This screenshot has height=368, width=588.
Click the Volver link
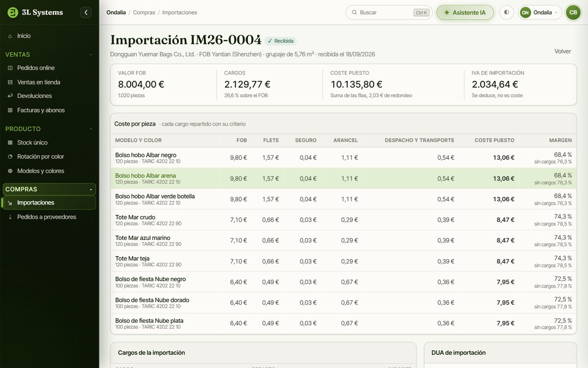tap(563, 51)
